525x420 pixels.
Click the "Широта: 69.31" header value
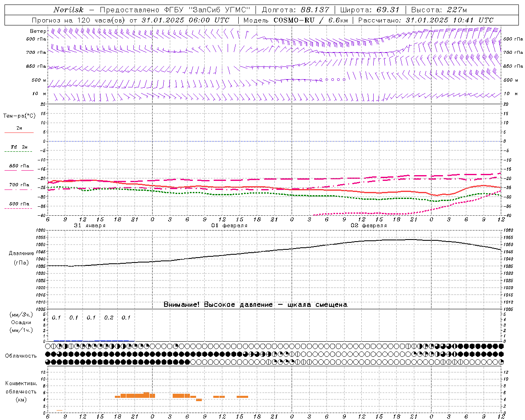370,10
